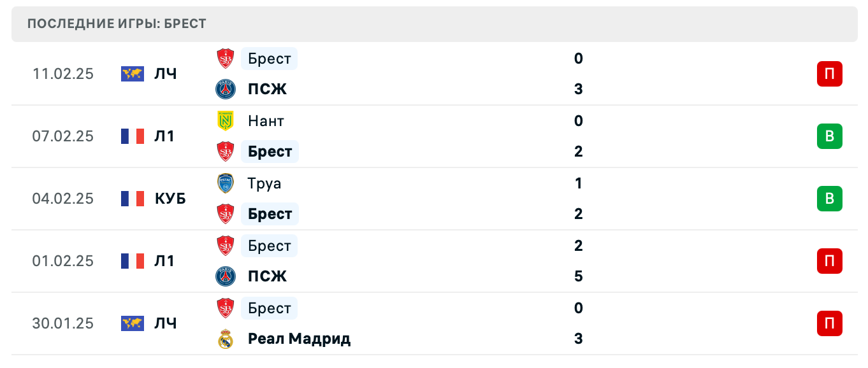Click Champions League icon for 30.01.25
Image resolution: width=868 pixels, height=368 pixels.
point(133,323)
